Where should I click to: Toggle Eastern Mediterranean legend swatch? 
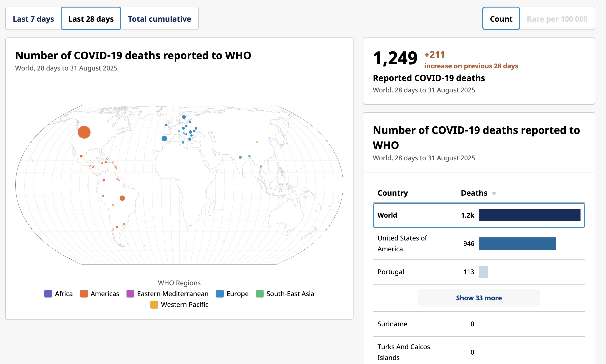(x=130, y=294)
